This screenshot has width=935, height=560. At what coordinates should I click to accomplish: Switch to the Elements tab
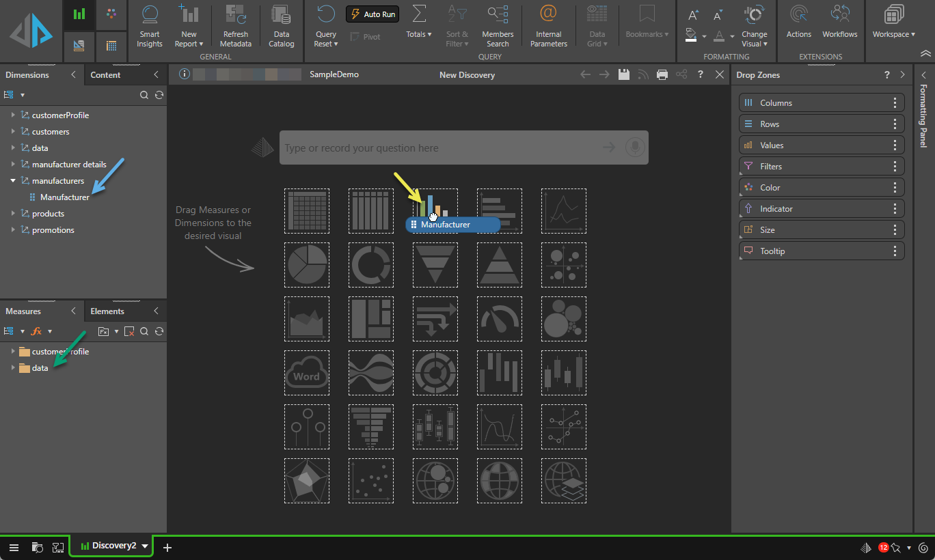point(107,311)
